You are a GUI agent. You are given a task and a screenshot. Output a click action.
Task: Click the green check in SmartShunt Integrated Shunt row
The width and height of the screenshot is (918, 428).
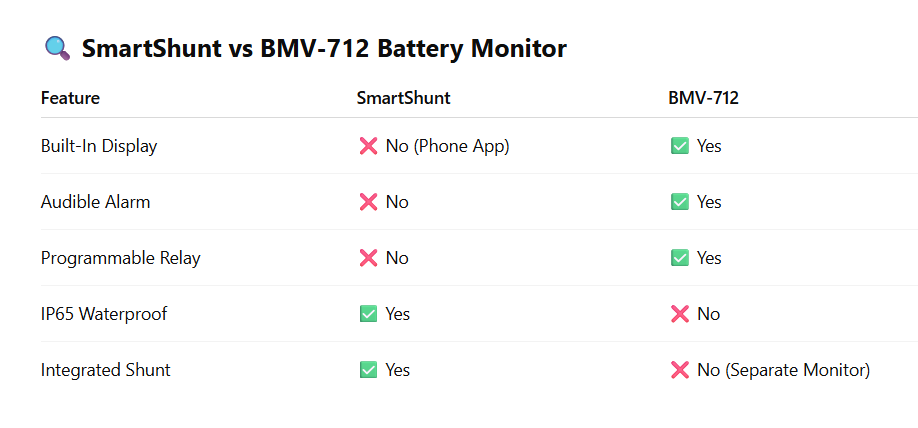[x=368, y=370]
